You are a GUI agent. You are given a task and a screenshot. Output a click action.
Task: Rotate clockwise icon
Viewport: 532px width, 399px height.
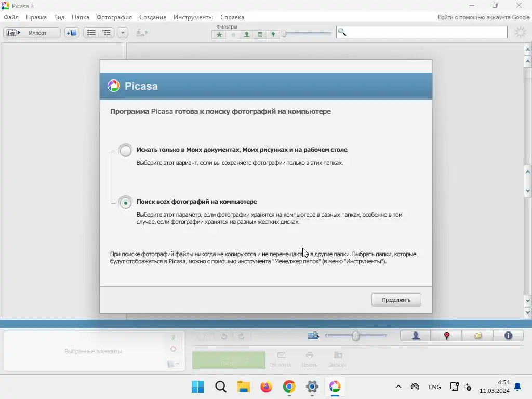242,336
